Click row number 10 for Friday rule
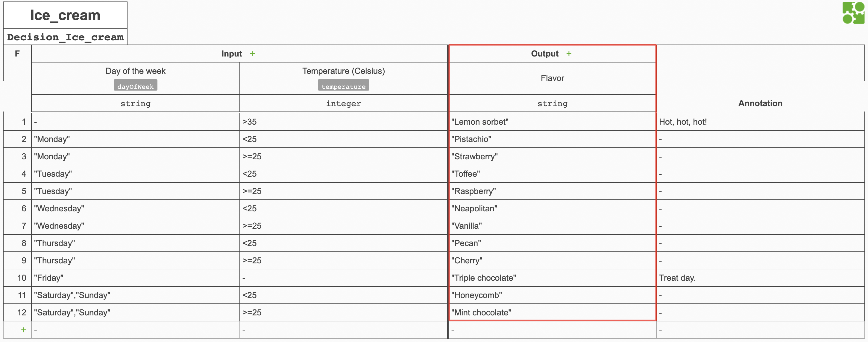The width and height of the screenshot is (868, 342). pos(22,278)
